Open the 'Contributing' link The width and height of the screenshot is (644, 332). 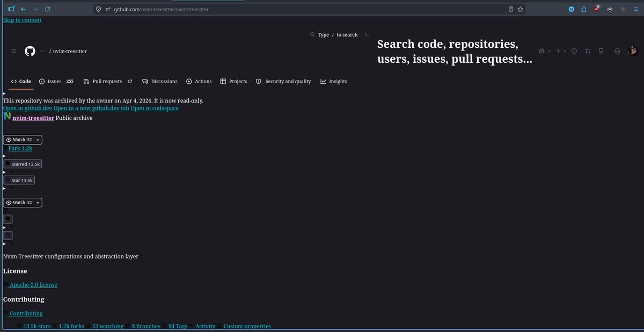click(26, 313)
